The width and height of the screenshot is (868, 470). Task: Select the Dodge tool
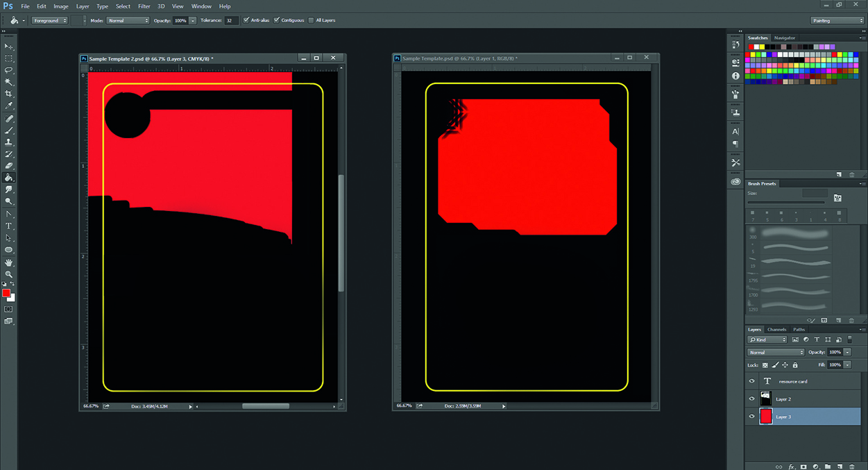click(9, 201)
